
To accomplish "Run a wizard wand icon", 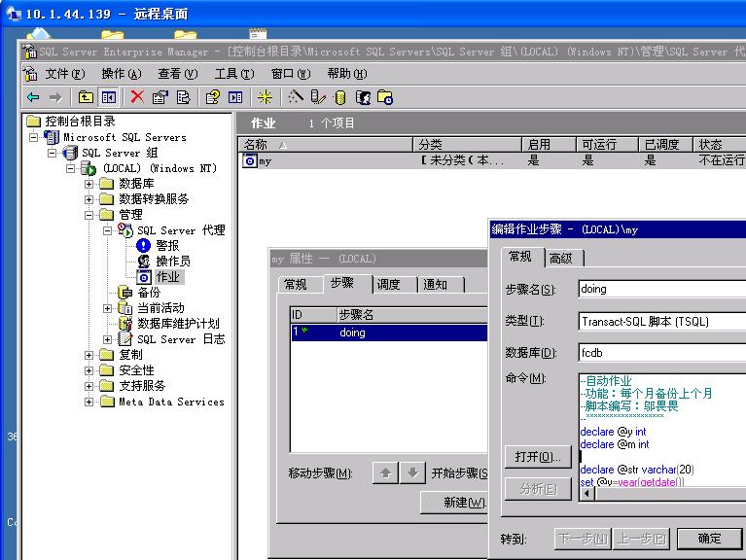I will pyautogui.click(x=296, y=97).
